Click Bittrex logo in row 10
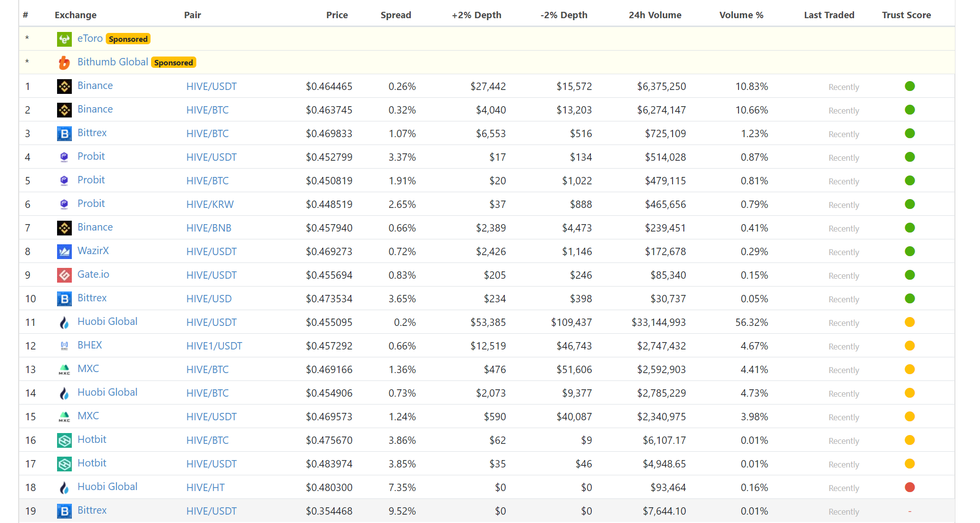Image resolution: width=980 pixels, height=523 pixels. pyautogui.click(x=64, y=299)
